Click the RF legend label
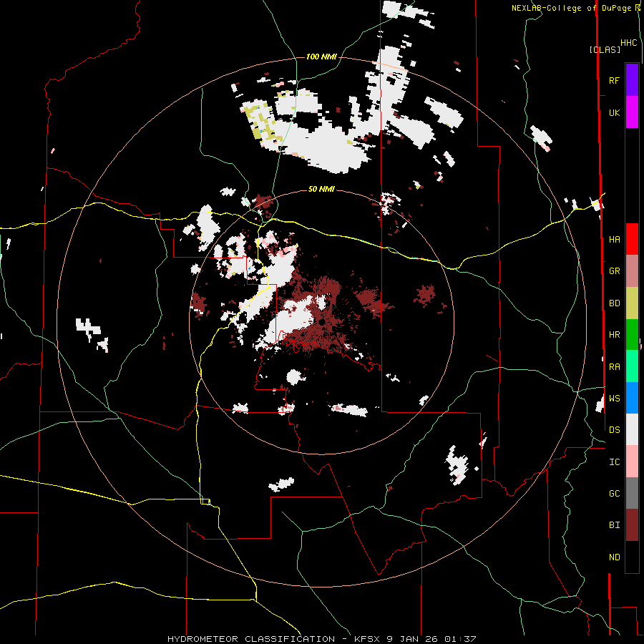Viewport: 644px width, 644px height. pos(614,80)
